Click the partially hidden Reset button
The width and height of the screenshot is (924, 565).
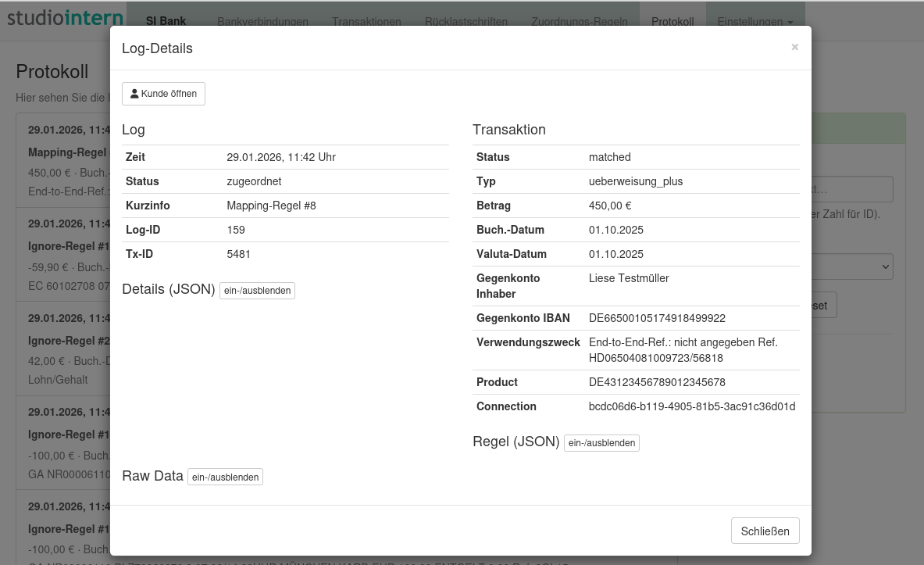(823, 305)
